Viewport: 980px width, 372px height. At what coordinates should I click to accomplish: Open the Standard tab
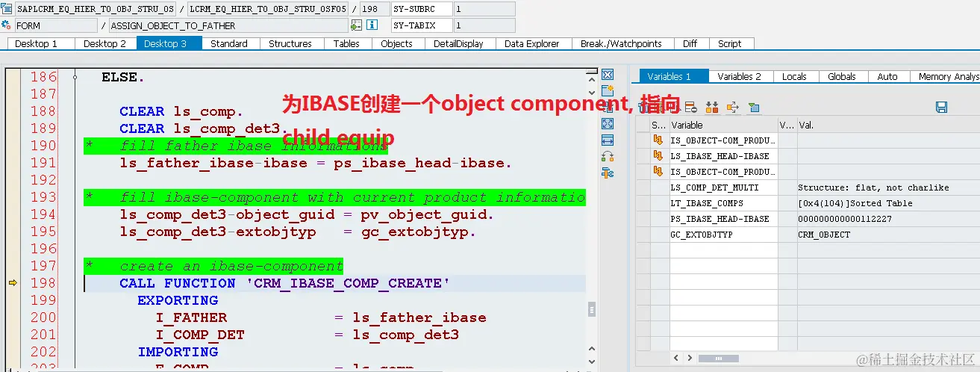[229, 43]
